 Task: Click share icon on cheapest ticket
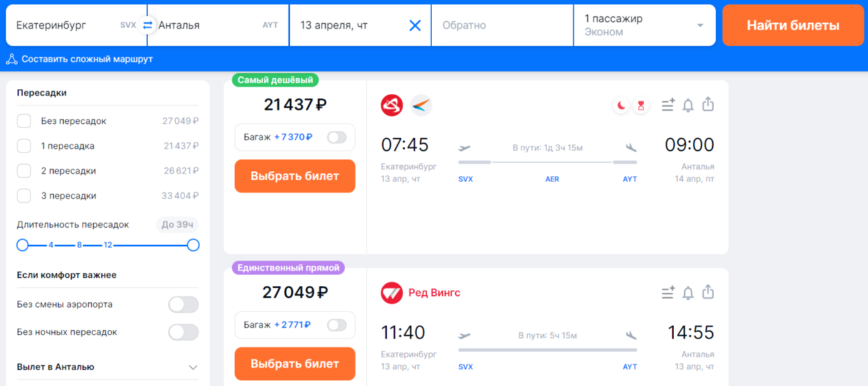(x=708, y=104)
